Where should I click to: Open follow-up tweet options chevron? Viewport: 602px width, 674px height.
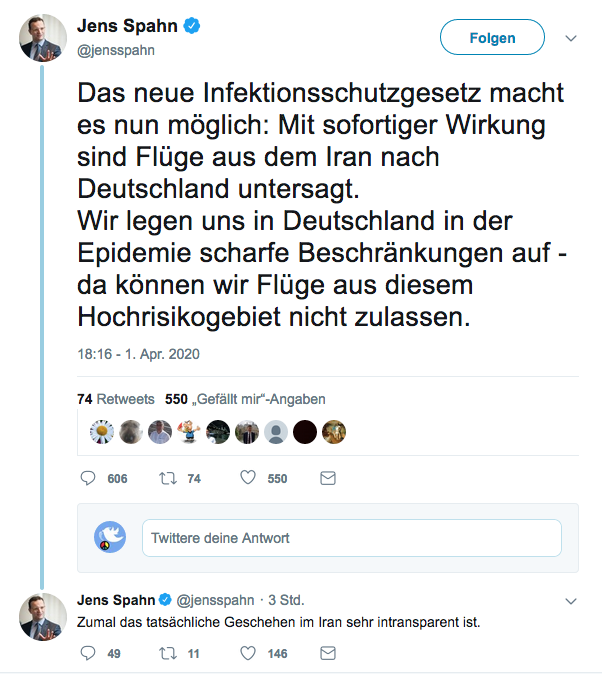(571, 602)
